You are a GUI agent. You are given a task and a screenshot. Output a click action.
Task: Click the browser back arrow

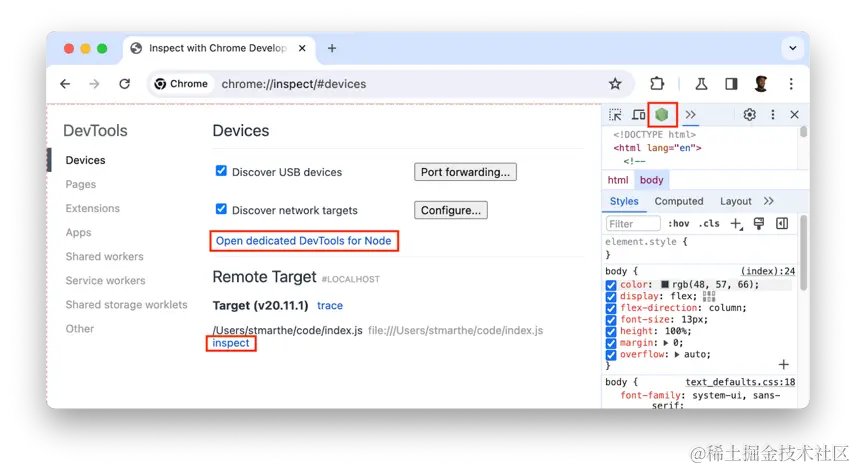click(65, 84)
